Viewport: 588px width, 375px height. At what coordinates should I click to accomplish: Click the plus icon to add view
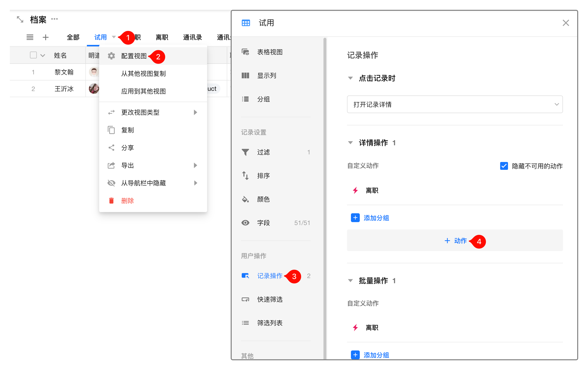coord(46,37)
